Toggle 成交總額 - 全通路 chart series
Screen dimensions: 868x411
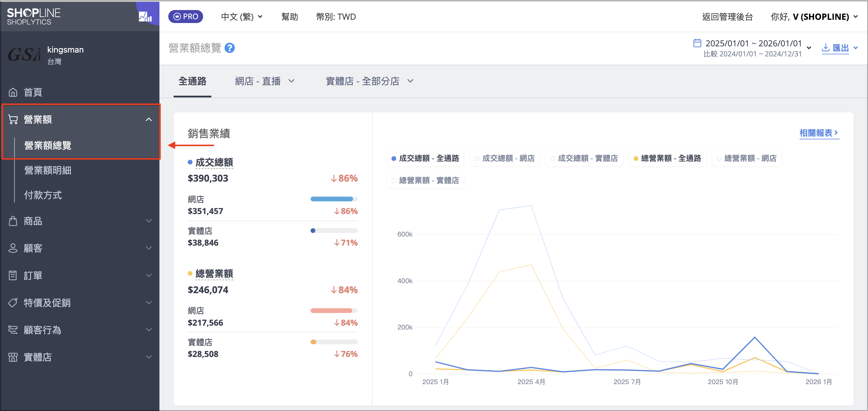(425, 158)
